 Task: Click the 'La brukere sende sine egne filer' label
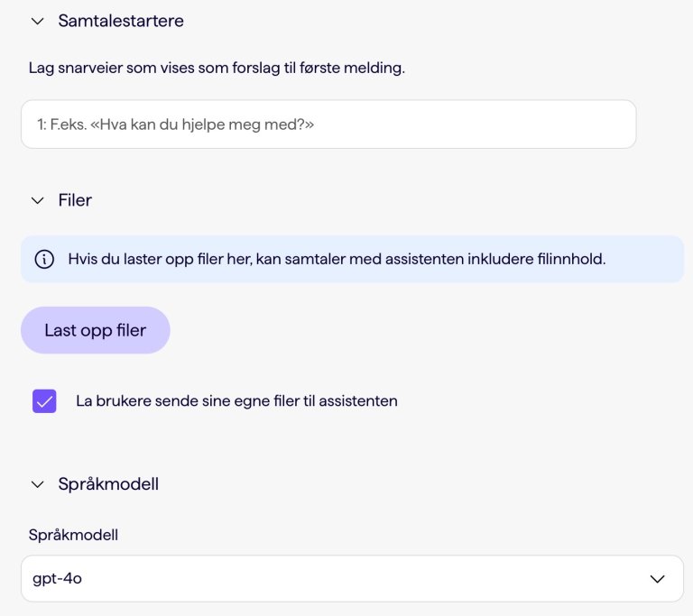(236, 401)
